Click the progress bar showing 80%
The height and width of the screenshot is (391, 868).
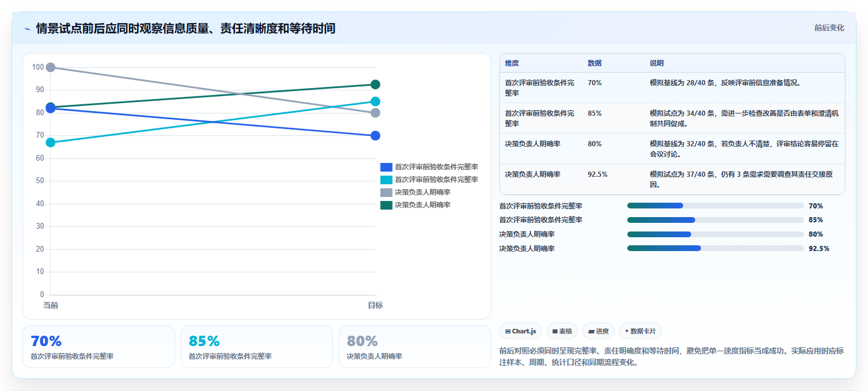[715, 234]
